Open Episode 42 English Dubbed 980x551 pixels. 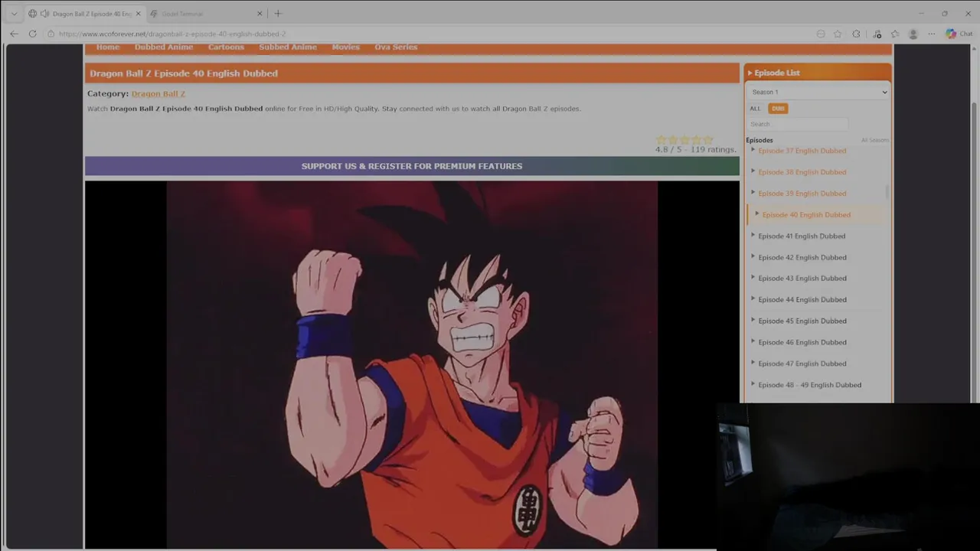click(x=802, y=258)
